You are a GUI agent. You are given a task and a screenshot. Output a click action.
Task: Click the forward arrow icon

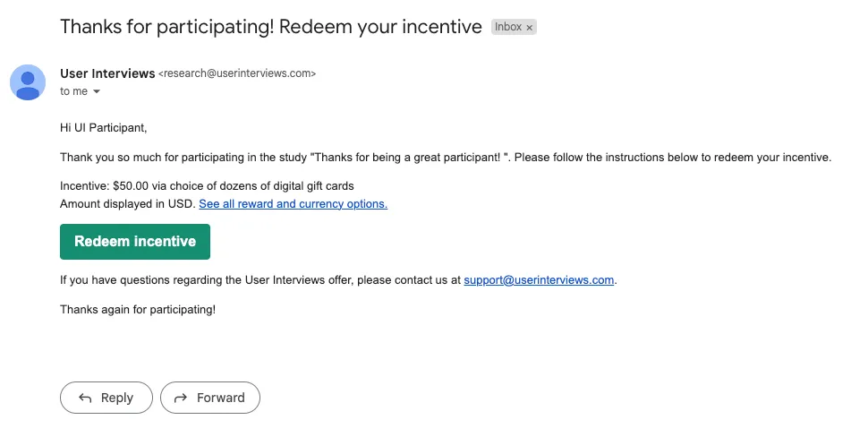tap(181, 398)
